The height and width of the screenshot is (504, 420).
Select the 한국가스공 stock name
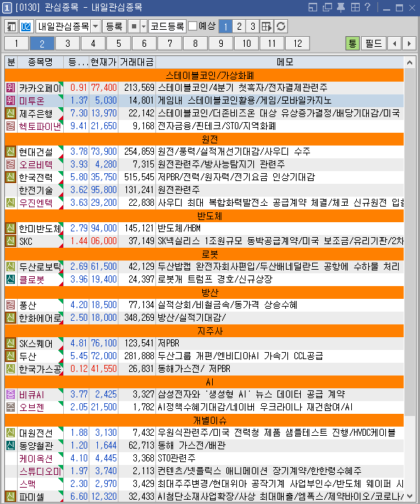click(x=40, y=369)
